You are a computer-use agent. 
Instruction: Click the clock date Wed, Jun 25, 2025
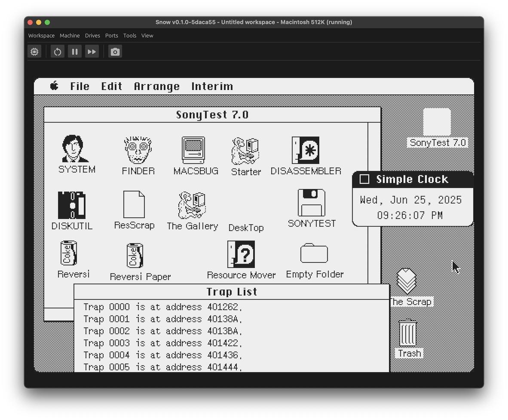411,200
